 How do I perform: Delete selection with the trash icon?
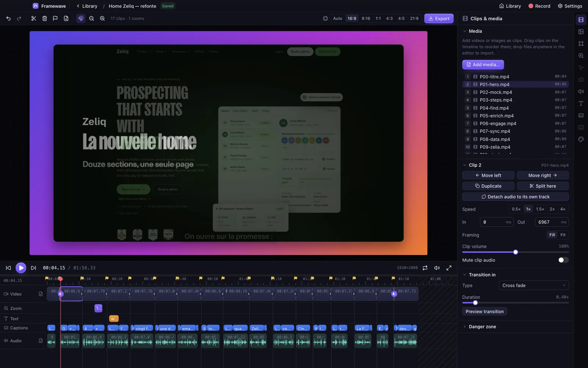44,18
